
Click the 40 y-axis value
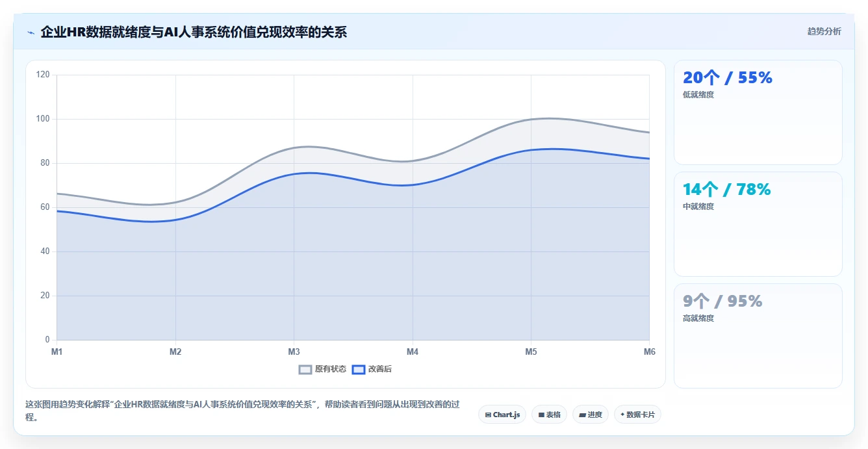point(45,251)
